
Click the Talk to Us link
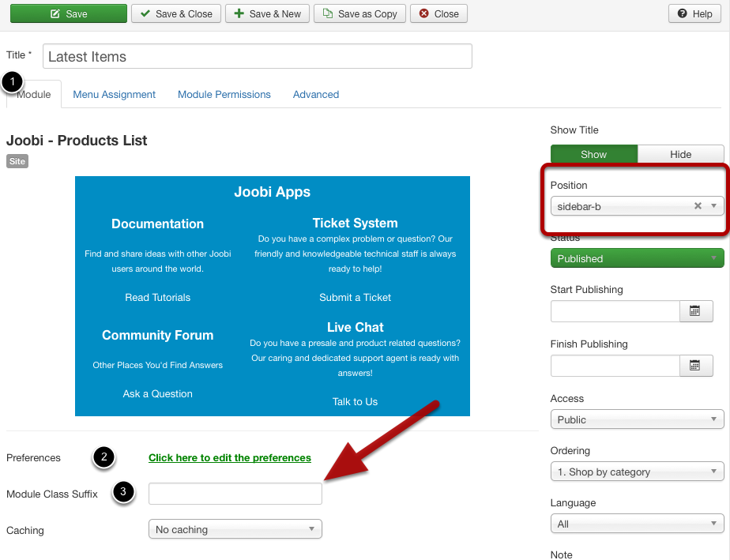(356, 402)
